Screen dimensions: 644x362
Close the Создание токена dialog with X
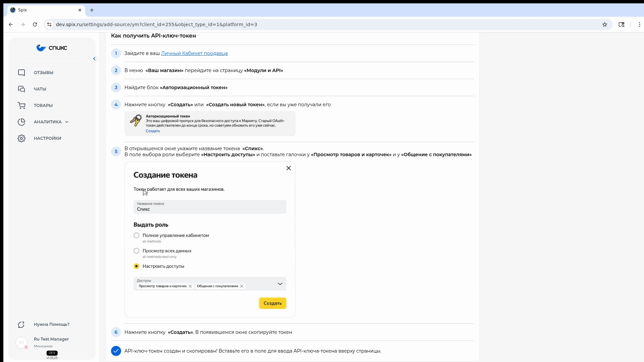pos(288,168)
